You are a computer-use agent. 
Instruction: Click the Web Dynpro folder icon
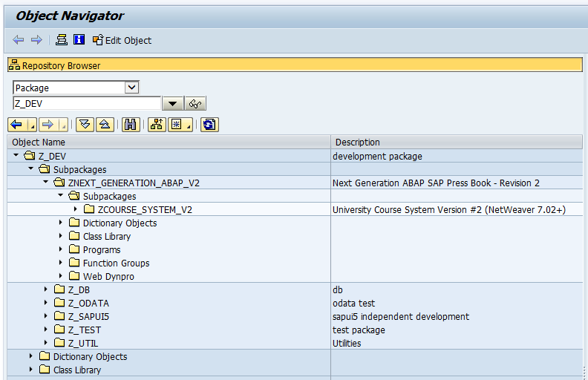pos(74,276)
